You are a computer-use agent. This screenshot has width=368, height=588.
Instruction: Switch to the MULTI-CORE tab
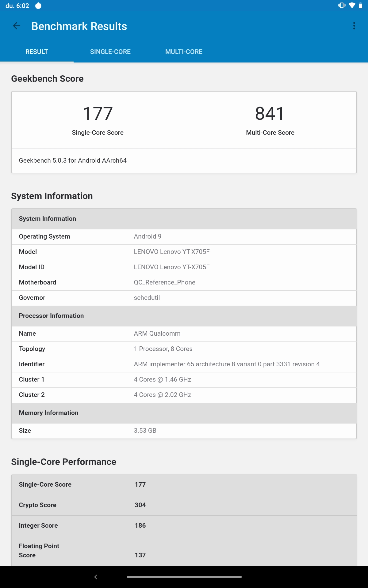pyautogui.click(x=184, y=52)
